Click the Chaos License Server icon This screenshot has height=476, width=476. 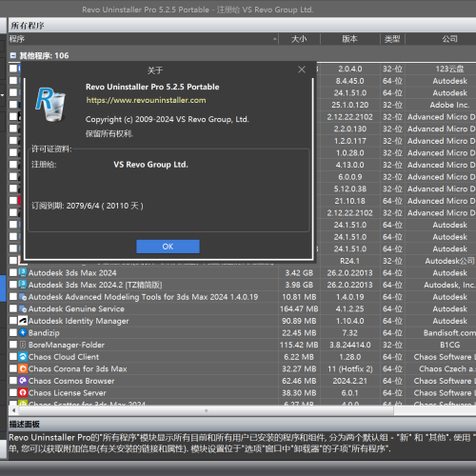coord(23,392)
